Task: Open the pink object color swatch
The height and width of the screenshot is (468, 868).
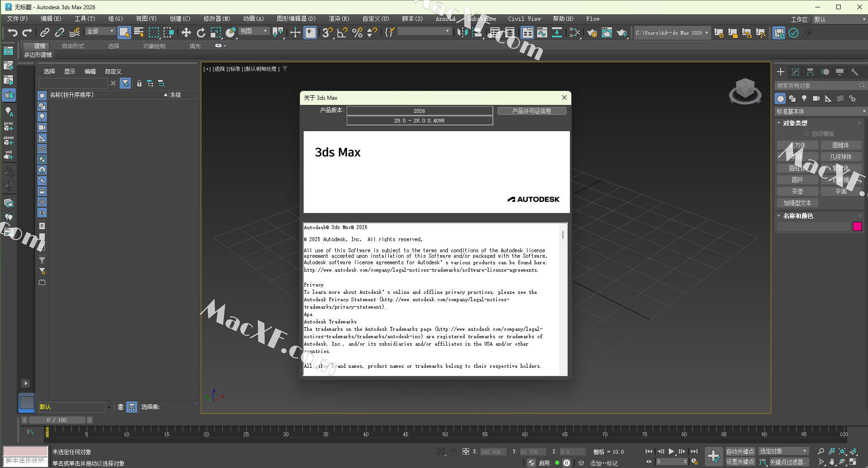Action: click(857, 226)
